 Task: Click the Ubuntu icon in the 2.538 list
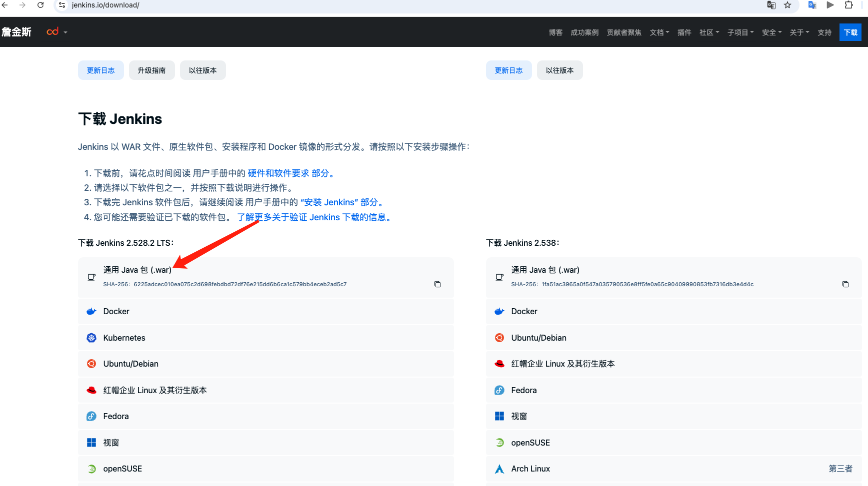499,338
